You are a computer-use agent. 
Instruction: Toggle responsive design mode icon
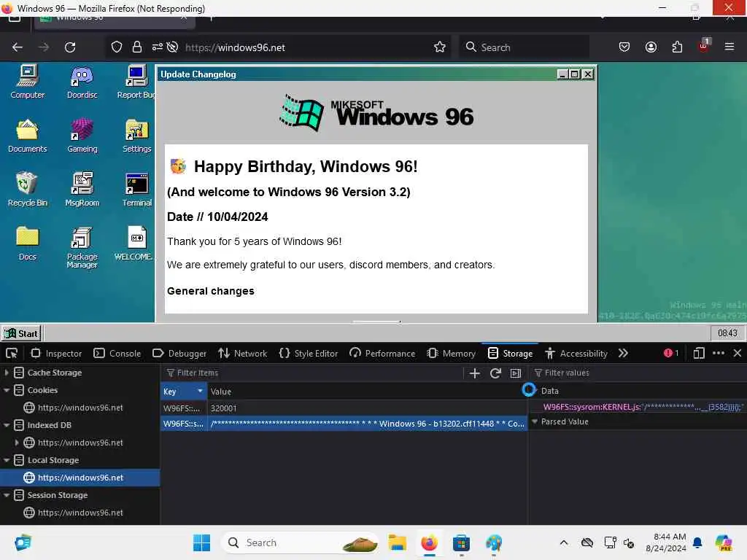click(699, 354)
